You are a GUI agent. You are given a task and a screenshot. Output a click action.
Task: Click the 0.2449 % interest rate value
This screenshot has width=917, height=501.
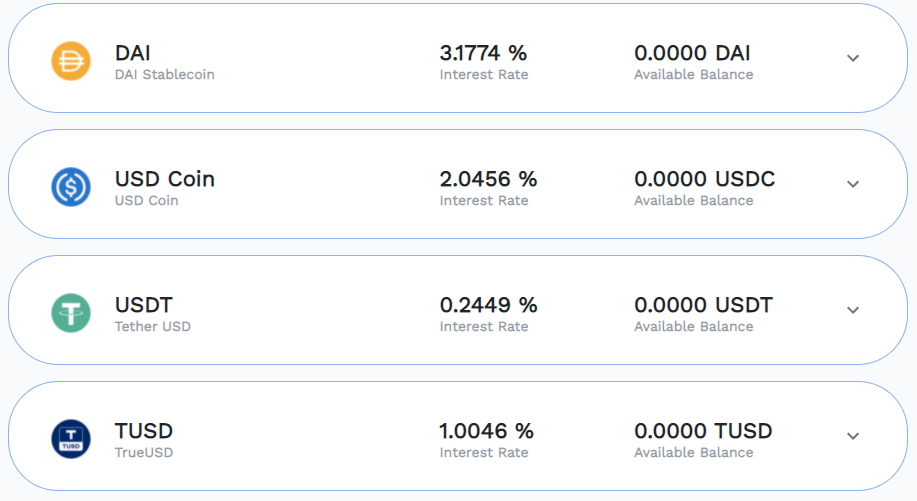[488, 305]
